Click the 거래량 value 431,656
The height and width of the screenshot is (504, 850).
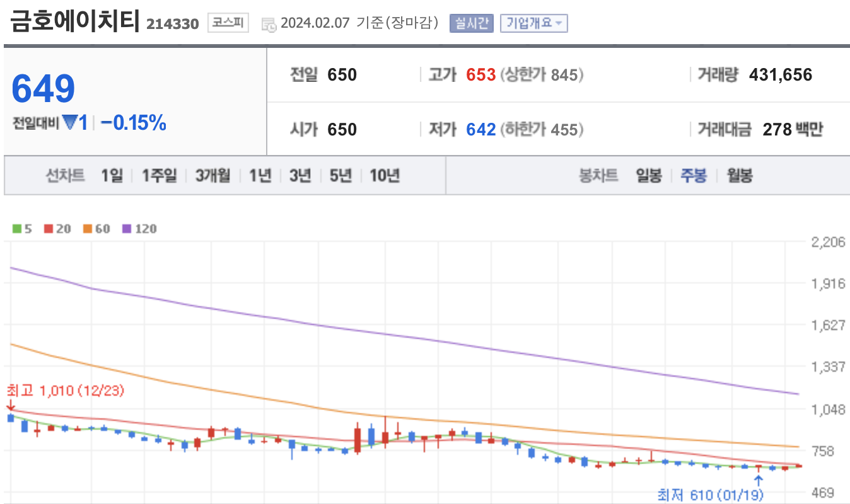(781, 75)
